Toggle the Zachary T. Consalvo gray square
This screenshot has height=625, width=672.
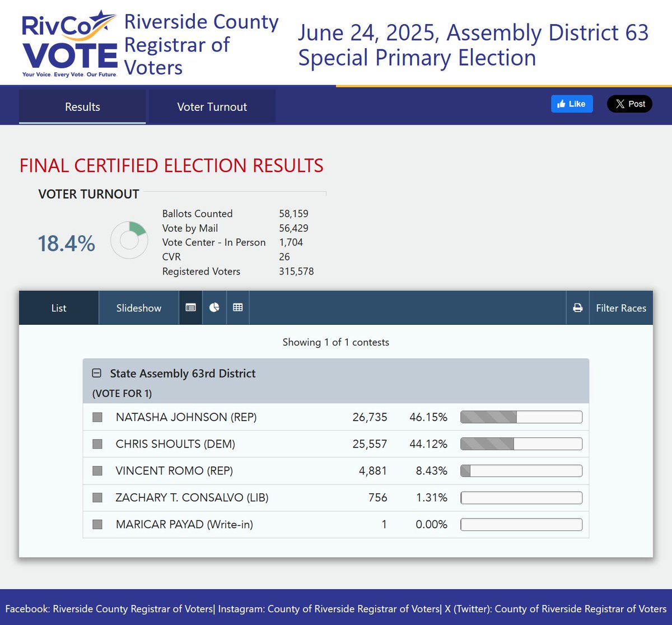[x=97, y=498]
